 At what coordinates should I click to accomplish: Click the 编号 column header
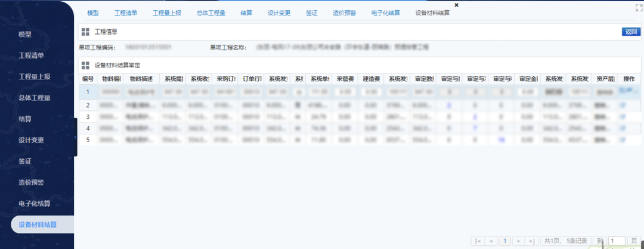pos(88,79)
